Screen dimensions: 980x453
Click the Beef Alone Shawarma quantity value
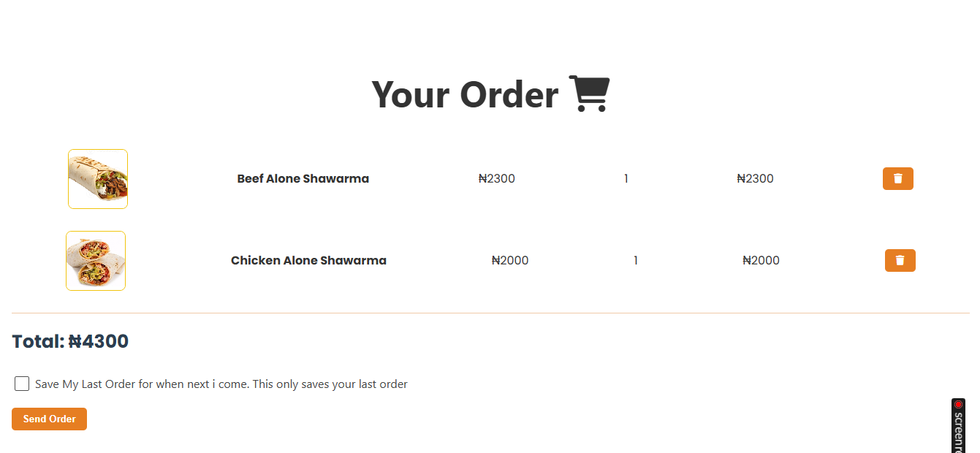tap(626, 179)
